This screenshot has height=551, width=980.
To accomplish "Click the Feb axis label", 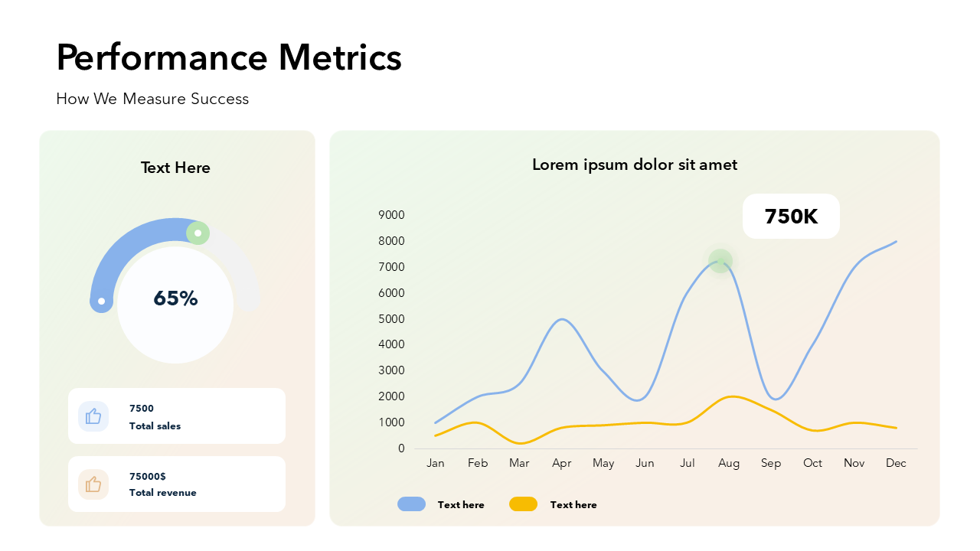I will (x=478, y=463).
